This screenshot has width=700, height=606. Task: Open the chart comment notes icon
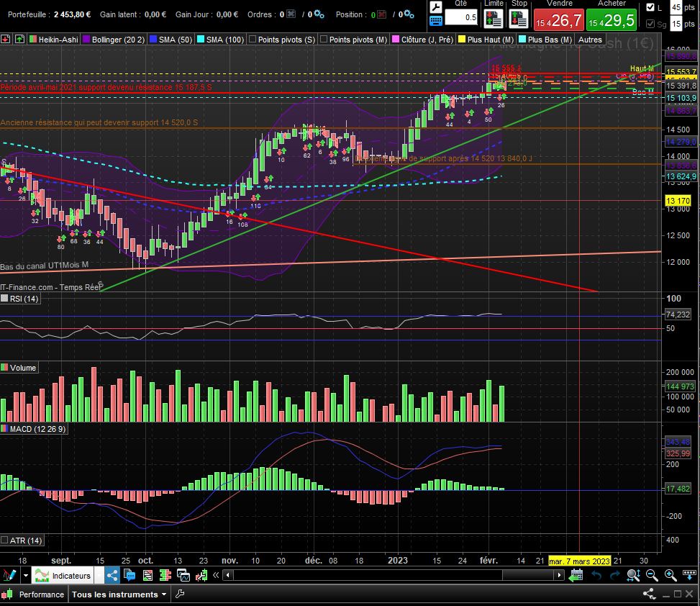point(129,575)
